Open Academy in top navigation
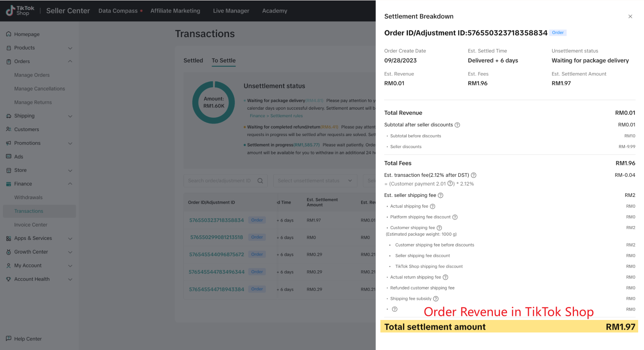This screenshot has width=644, height=350. (x=274, y=11)
